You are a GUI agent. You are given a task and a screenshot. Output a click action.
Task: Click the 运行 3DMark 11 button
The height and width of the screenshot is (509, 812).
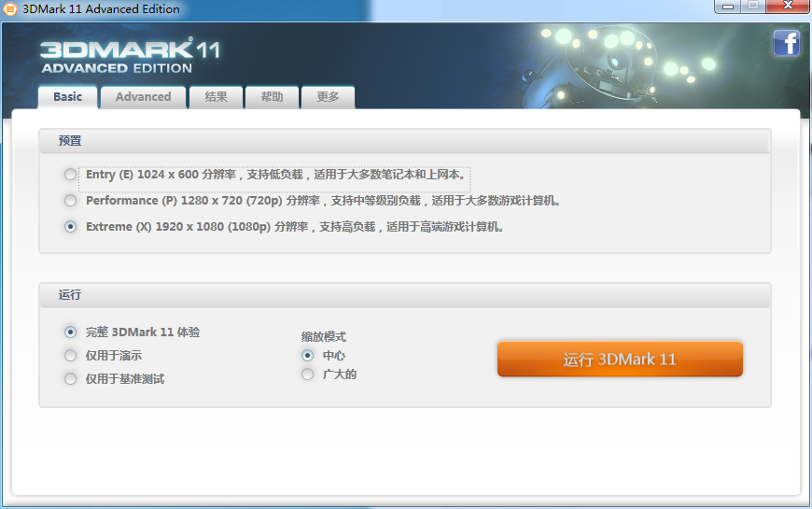pos(620,359)
